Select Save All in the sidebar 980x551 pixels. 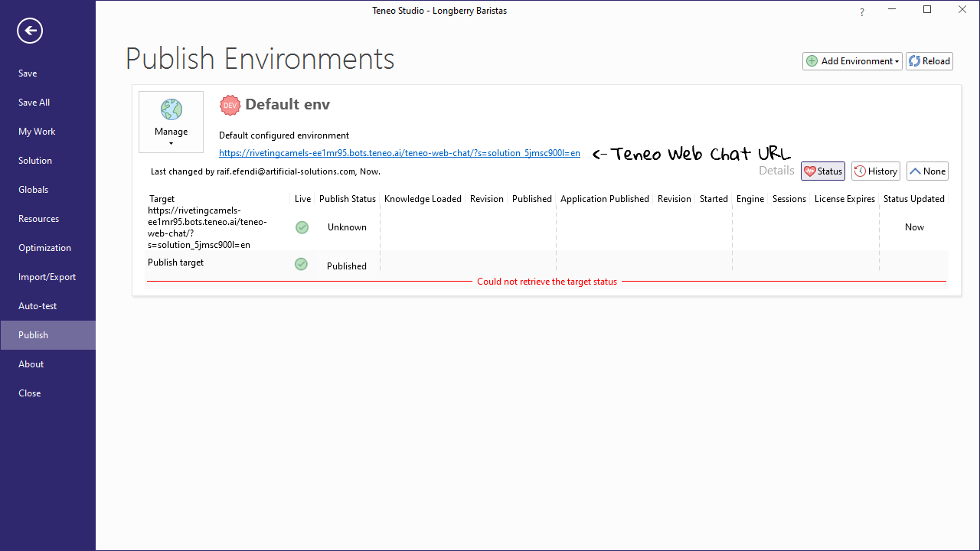coord(47,103)
